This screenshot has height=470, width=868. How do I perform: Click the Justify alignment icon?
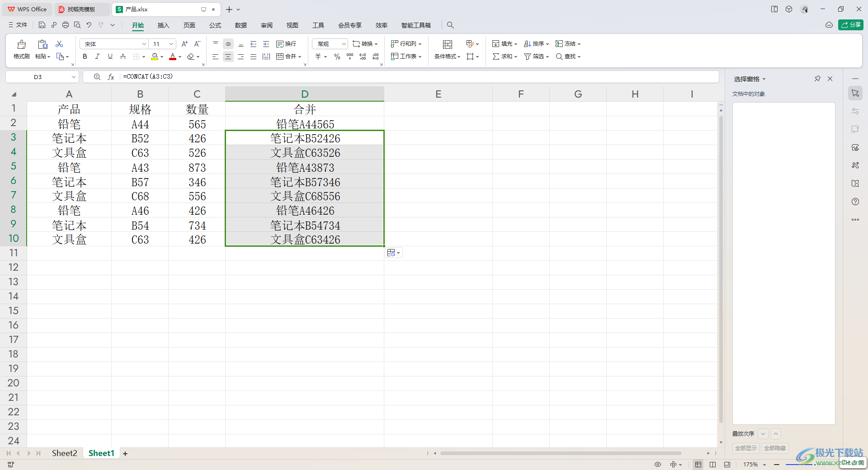tap(254, 56)
